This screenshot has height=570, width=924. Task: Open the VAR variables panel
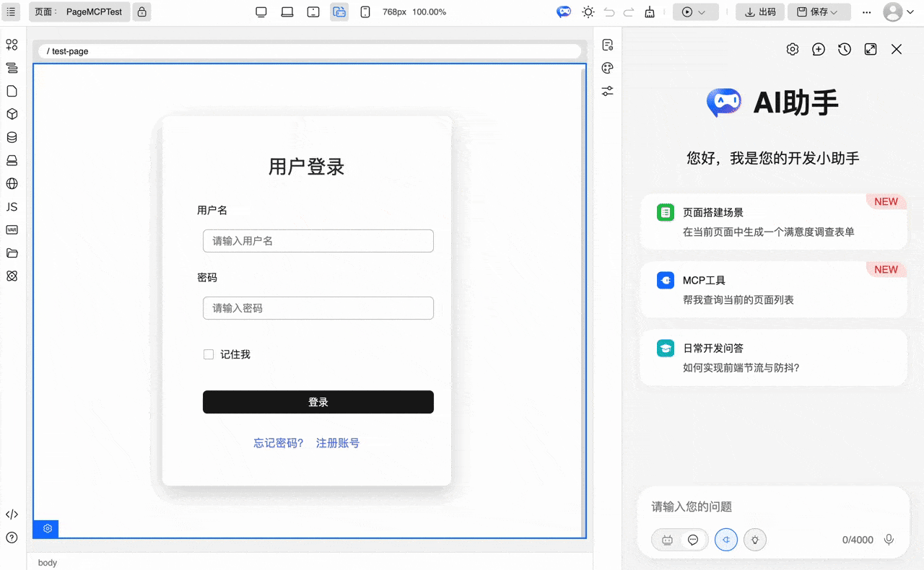12,230
